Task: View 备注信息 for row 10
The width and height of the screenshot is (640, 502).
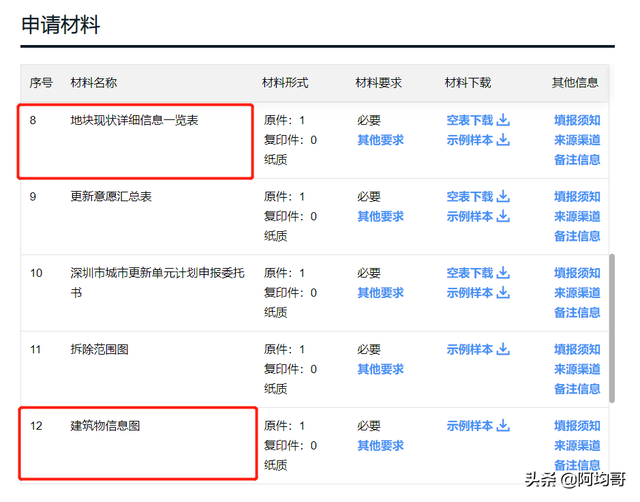Action: [577, 312]
